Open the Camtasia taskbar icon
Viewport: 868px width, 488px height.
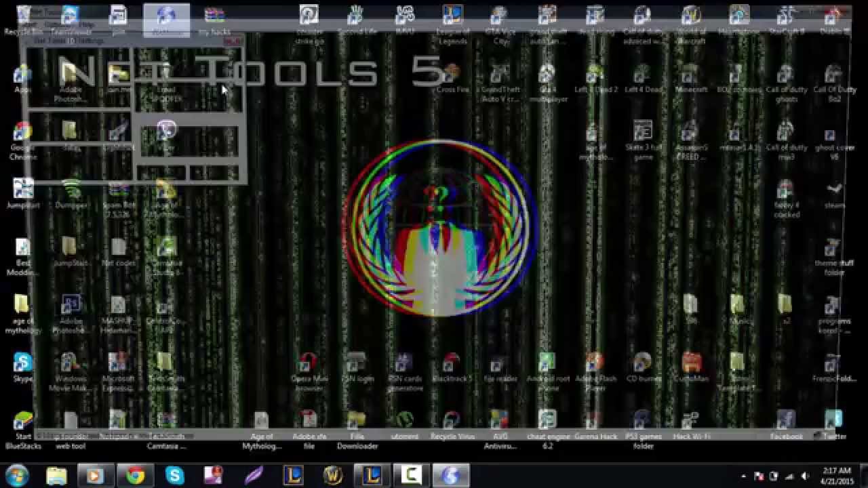pos(411,476)
